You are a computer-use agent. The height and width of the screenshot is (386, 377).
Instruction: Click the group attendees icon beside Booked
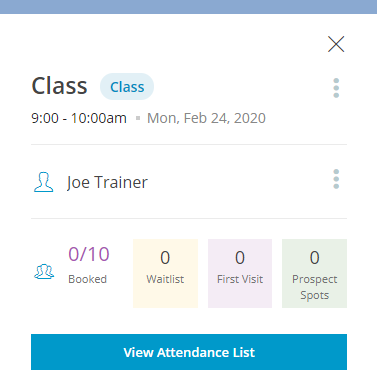tap(44, 271)
